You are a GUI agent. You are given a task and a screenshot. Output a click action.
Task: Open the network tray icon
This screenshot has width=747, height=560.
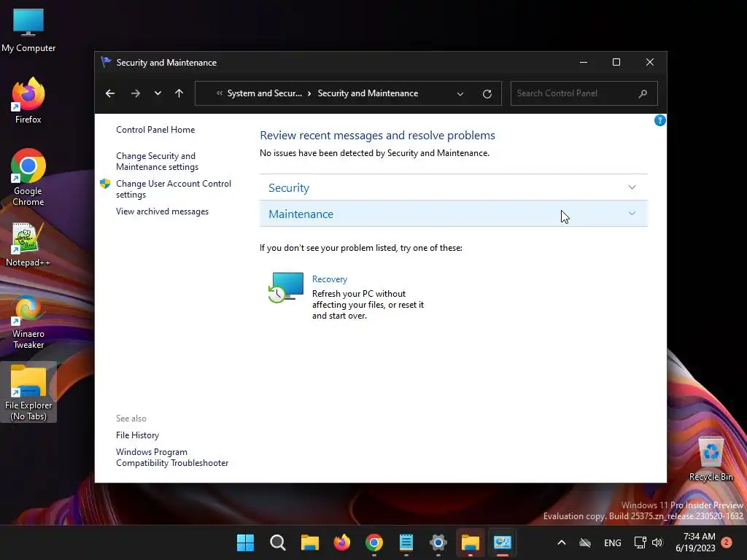pyautogui.click(x=640, y=542)
